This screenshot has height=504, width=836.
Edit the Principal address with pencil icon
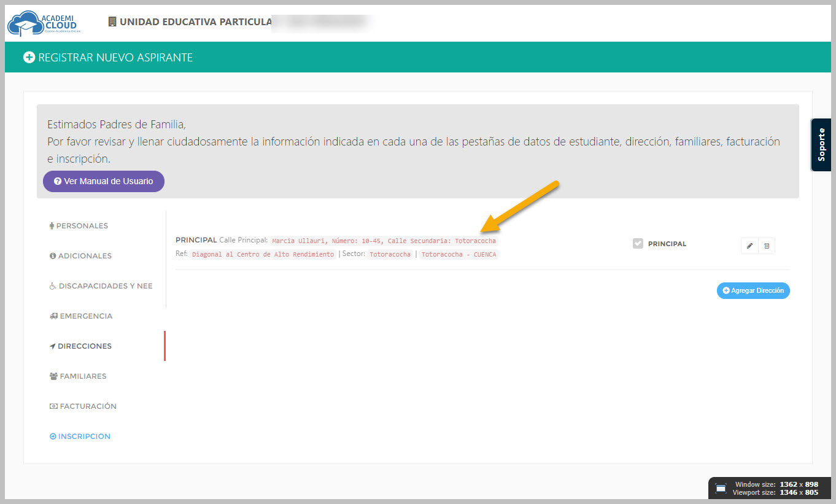[x=749, y=246]
